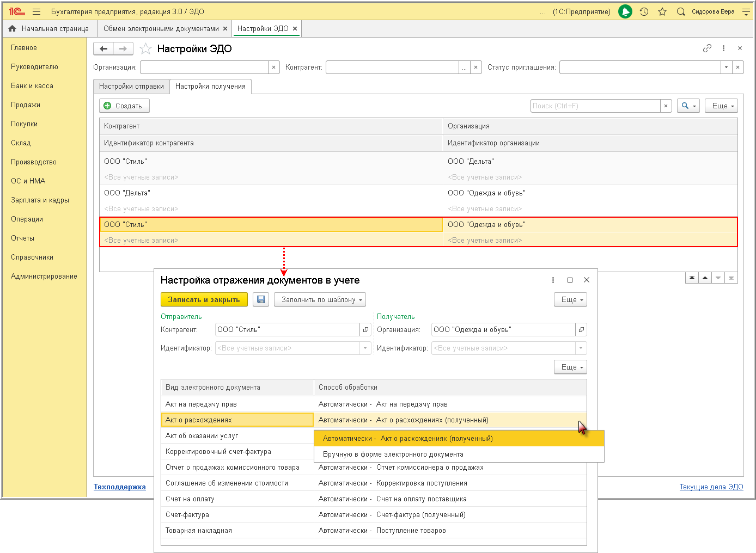Close the Настройки ЭДО tab
This screenshot has height=553, width=756.
click(295, 29)
